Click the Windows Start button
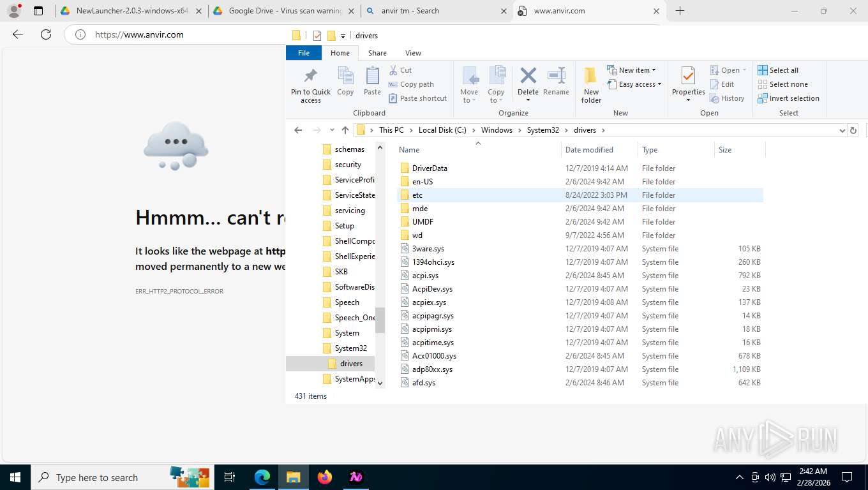Viewport: 868px width, 490px height. [x=15, y=477]
